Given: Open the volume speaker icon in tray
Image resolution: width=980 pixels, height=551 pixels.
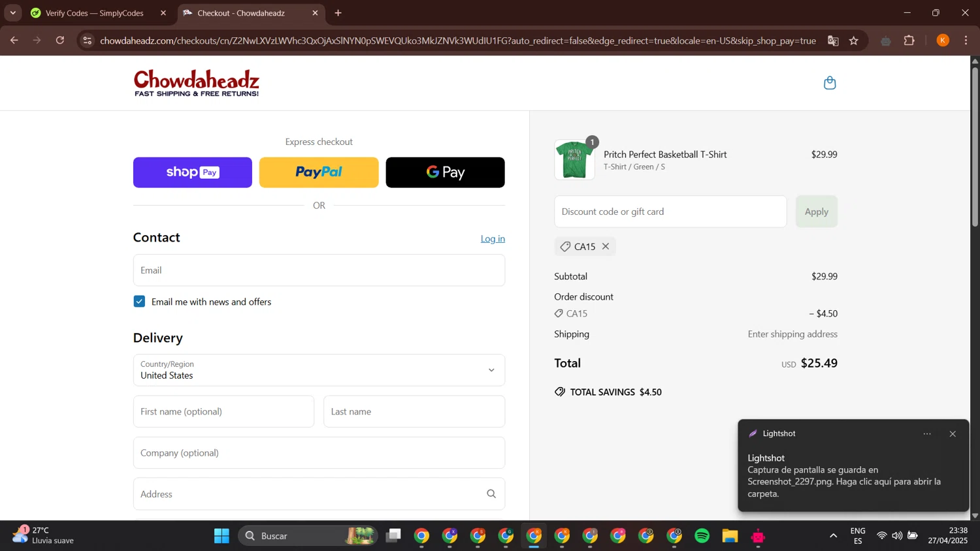Looking at the screenshot, I should point(897,536).
